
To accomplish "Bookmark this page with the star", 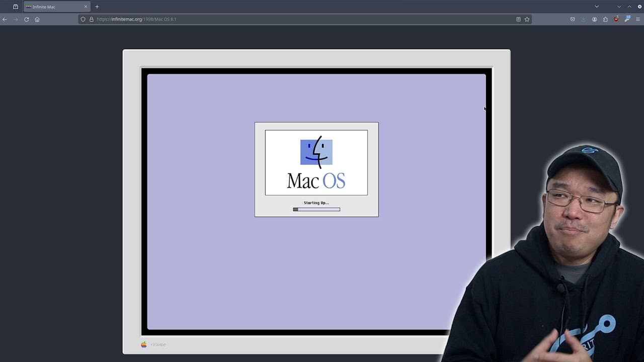I will point(527,19).
